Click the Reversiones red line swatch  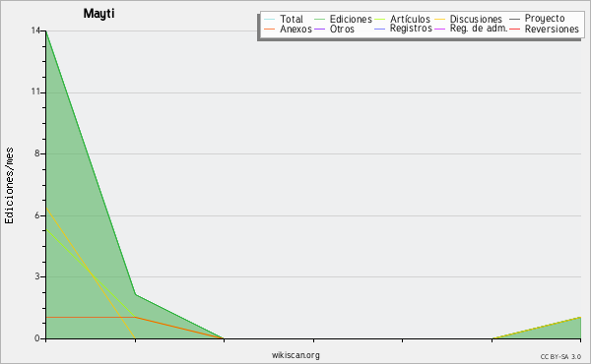(514, 29)
